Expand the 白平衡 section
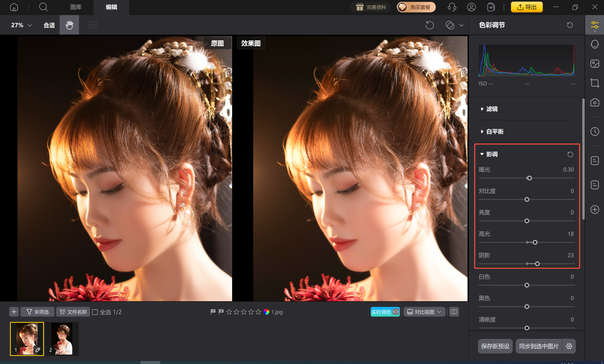This screenshot has width=604, height=364. (x=495, y=131)
